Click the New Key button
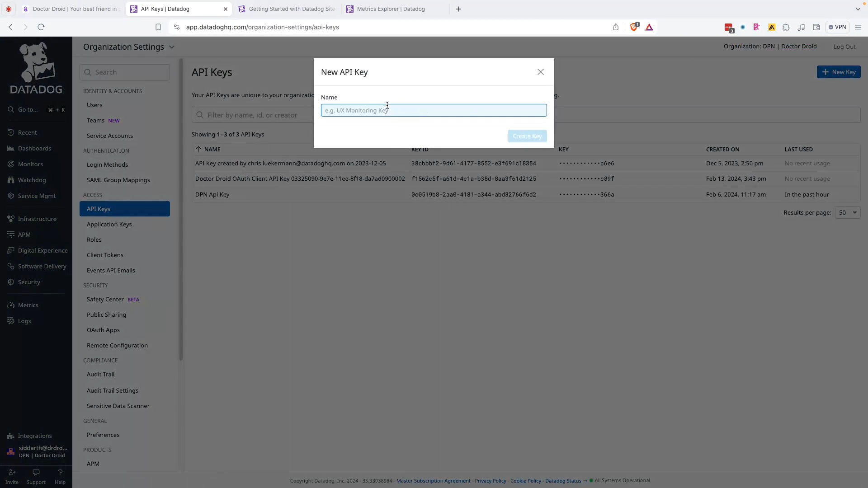 [838, 72]
